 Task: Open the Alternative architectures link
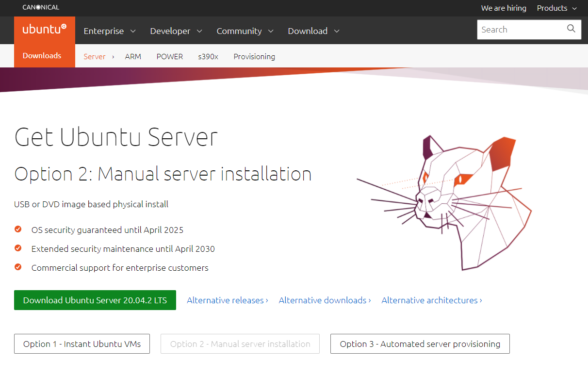[x=432, y=300]
